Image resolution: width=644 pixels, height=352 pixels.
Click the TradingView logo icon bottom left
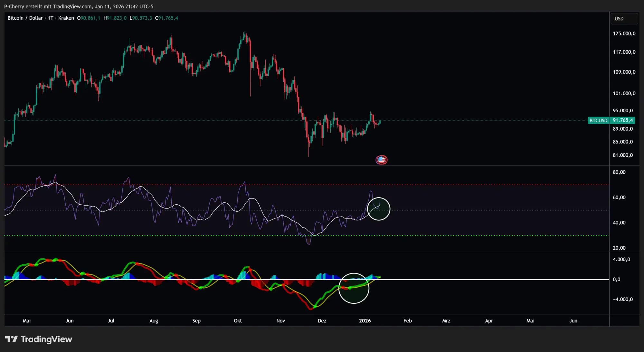12,339
